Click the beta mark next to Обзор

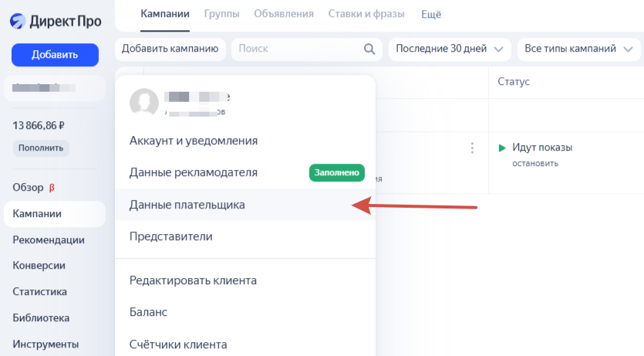(52, 187)
